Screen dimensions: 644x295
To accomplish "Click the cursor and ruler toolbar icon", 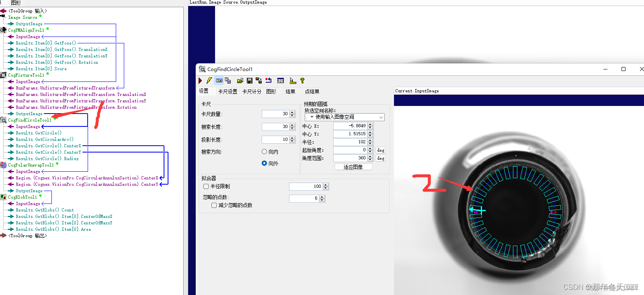I will (x=293, y=81).
